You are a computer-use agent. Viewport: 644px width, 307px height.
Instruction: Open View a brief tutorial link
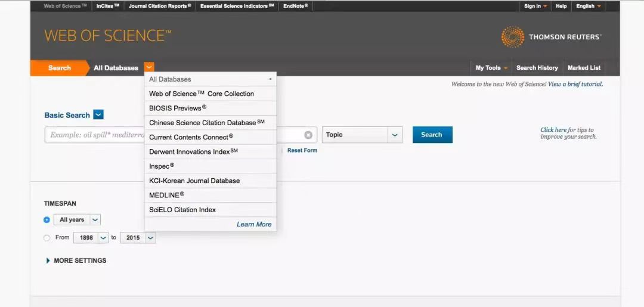[575, 84]
